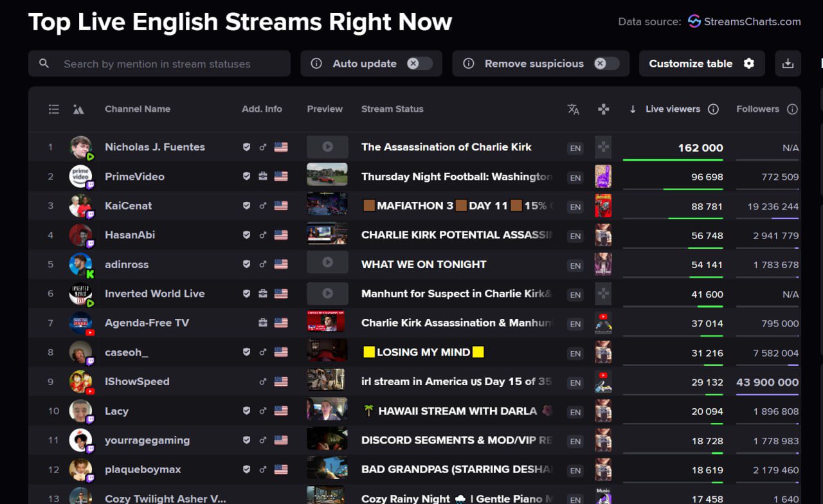Screen dimensions: 823x504
Task: Click the Stream Status column header
Action: 392,109
